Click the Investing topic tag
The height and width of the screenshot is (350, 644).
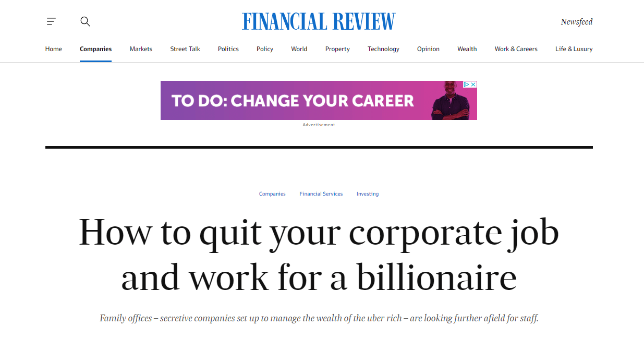(368, 194)
